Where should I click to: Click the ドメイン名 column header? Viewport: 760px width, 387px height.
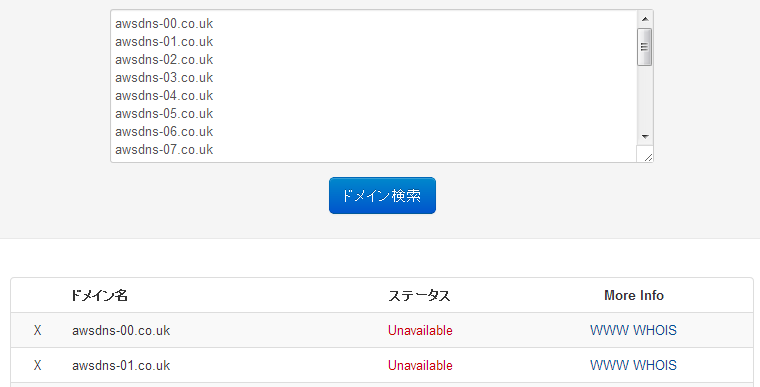(x=99, y=295)
